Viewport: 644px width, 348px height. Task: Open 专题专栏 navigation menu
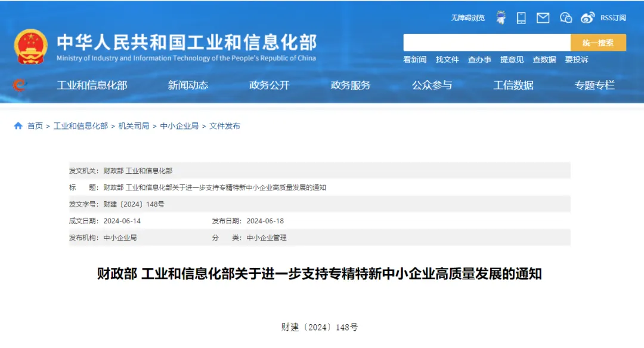point(595,85)
